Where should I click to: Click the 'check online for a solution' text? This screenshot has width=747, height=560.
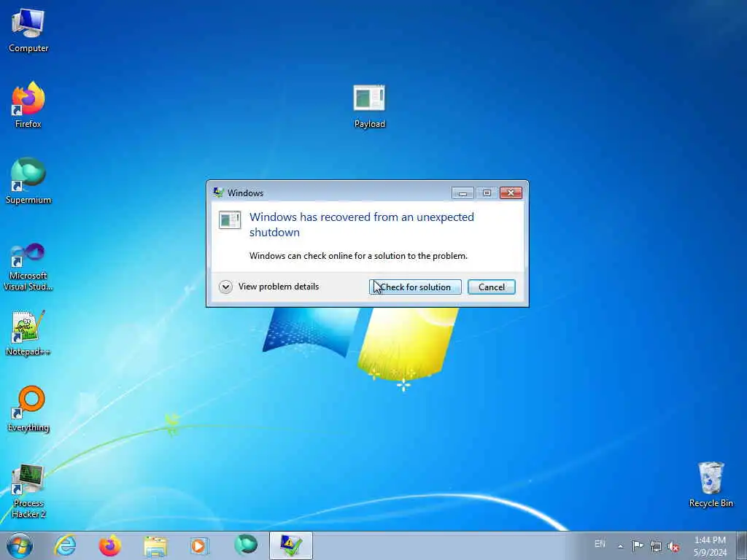[x=358, y=256]
